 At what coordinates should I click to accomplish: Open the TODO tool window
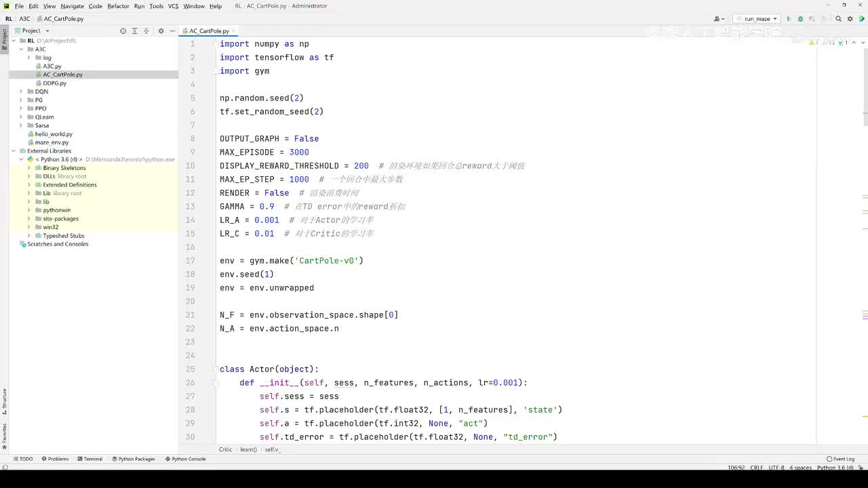(x=23, y=459)
